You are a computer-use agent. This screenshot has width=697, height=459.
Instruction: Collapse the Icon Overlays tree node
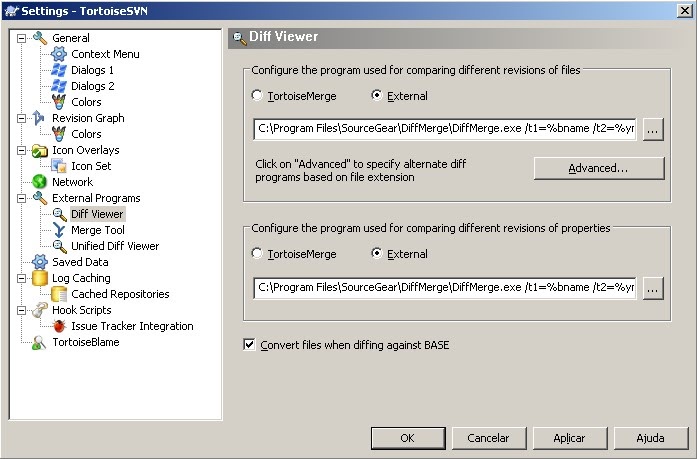click(x=21, y=150)
